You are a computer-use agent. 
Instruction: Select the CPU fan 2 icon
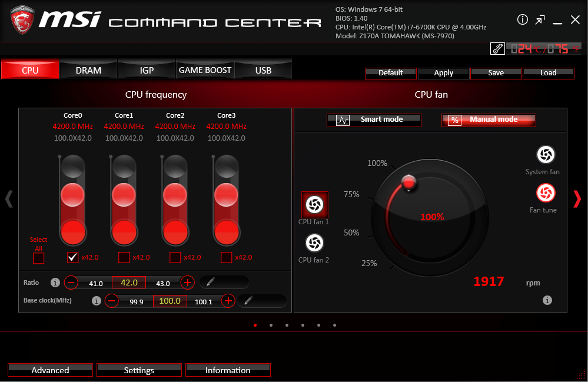tap(314, 243)
